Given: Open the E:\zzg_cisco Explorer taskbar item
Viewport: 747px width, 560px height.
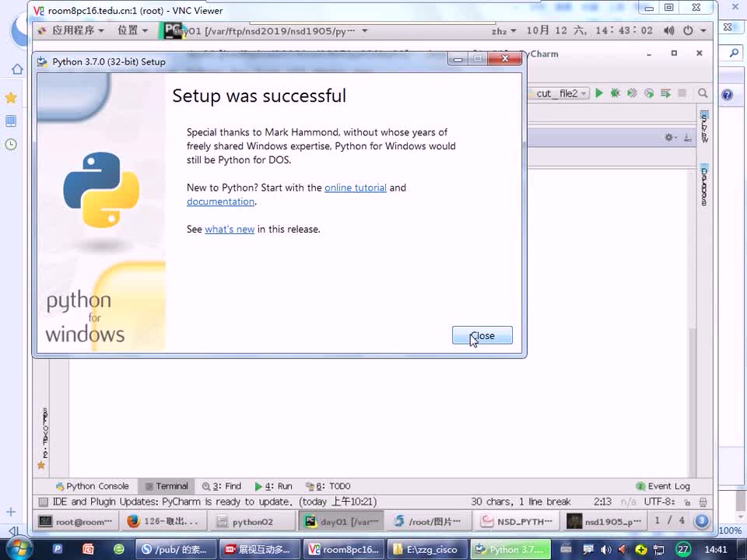Looking at the screenshot, I should tap(427, 550).
